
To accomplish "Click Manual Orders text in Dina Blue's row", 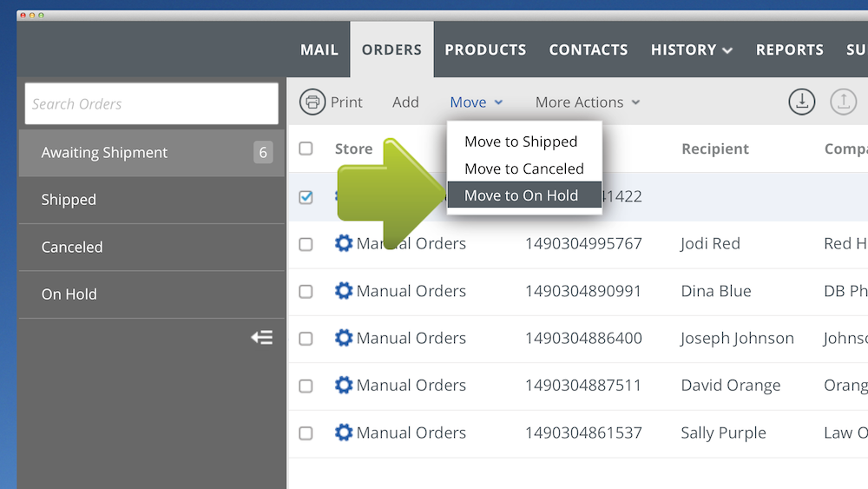I will [411, 291].
